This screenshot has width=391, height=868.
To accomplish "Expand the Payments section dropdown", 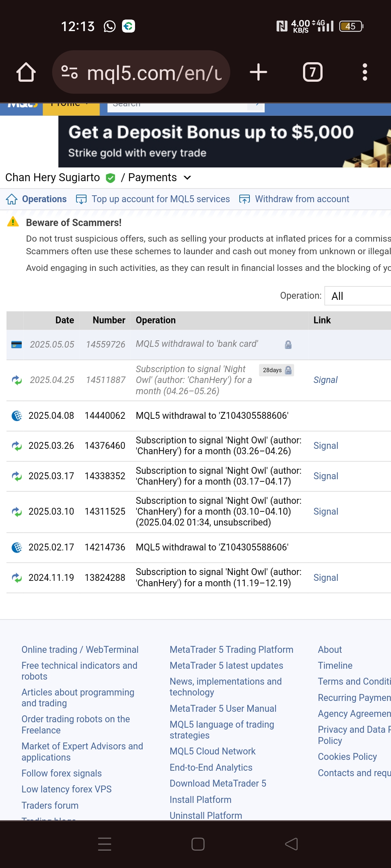I will [187, 178].
